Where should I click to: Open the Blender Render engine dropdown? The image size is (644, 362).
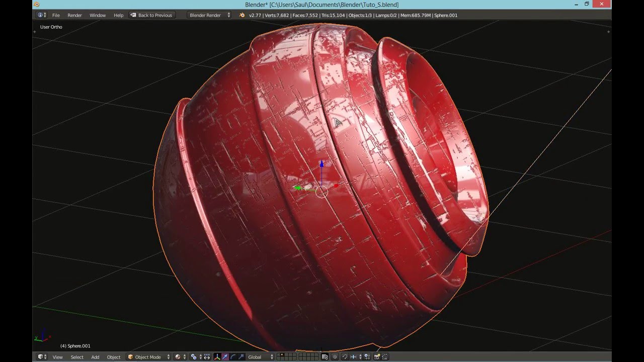pyautogui.click(x=209, y=15)
